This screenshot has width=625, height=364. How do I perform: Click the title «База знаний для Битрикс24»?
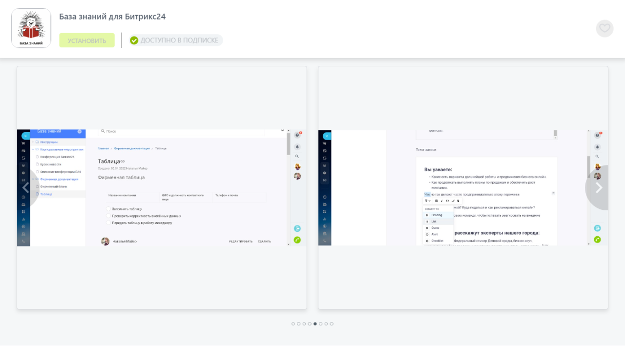112,17
